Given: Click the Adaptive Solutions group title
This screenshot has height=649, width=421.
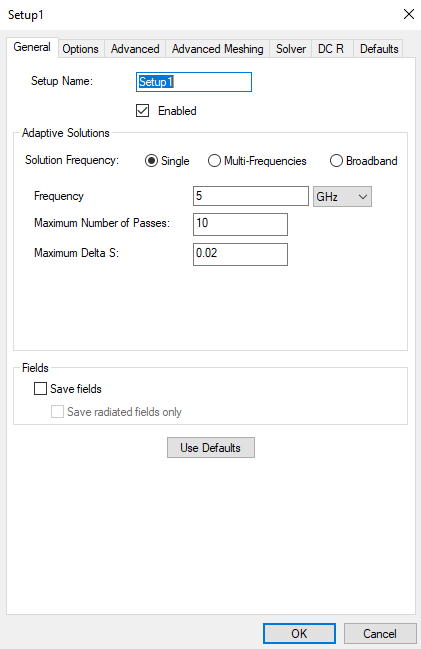Looking at the screenshot, I should (66, 133).
